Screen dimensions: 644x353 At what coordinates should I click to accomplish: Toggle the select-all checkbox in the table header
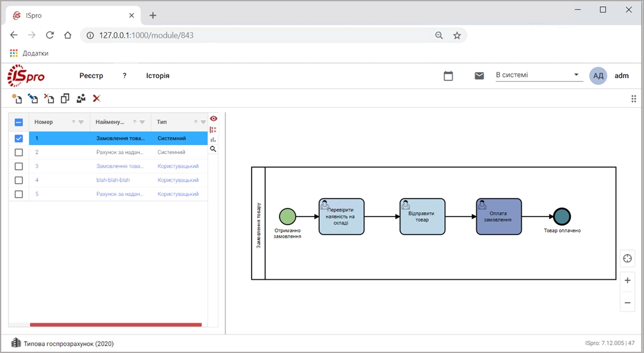(x=19, y=122)
